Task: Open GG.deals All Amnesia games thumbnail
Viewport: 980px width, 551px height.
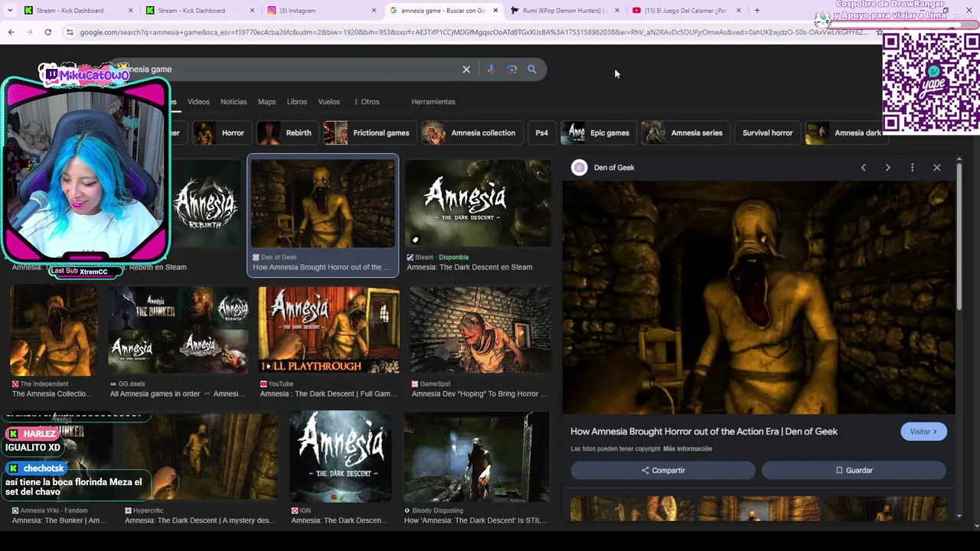Action: tap(178, 331)
